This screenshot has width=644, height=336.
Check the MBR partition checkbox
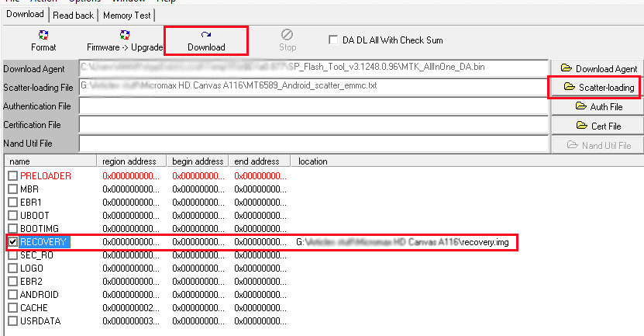(12, 189)
